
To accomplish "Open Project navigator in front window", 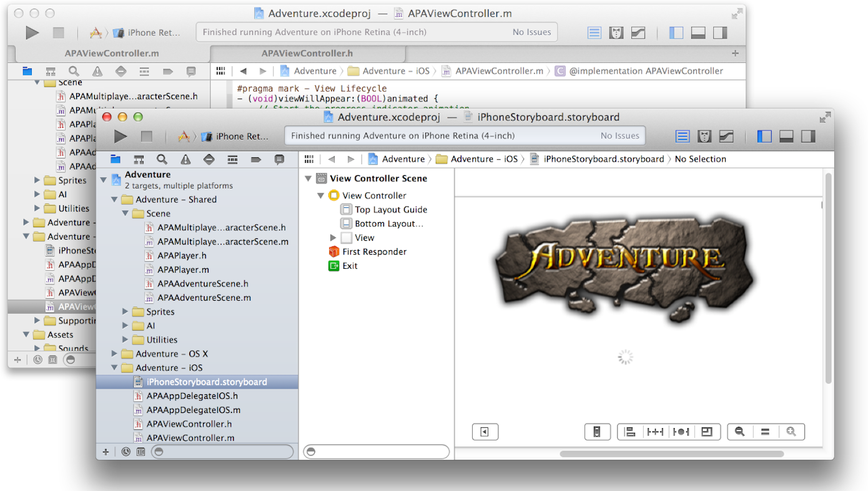I will pos(116,160).
